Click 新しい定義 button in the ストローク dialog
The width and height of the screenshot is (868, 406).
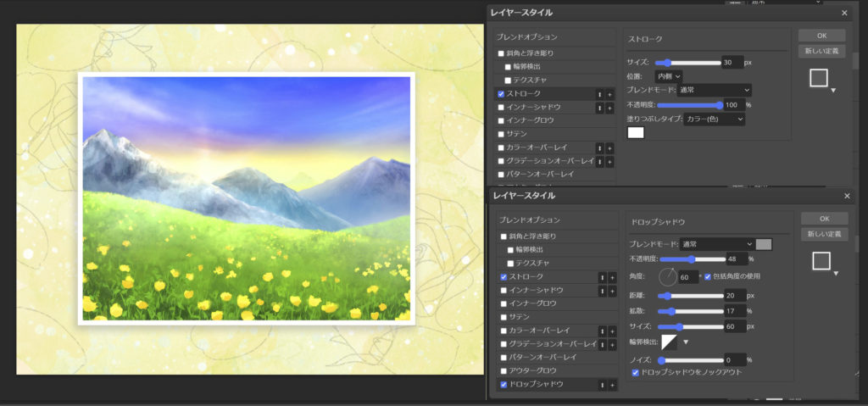821,51
